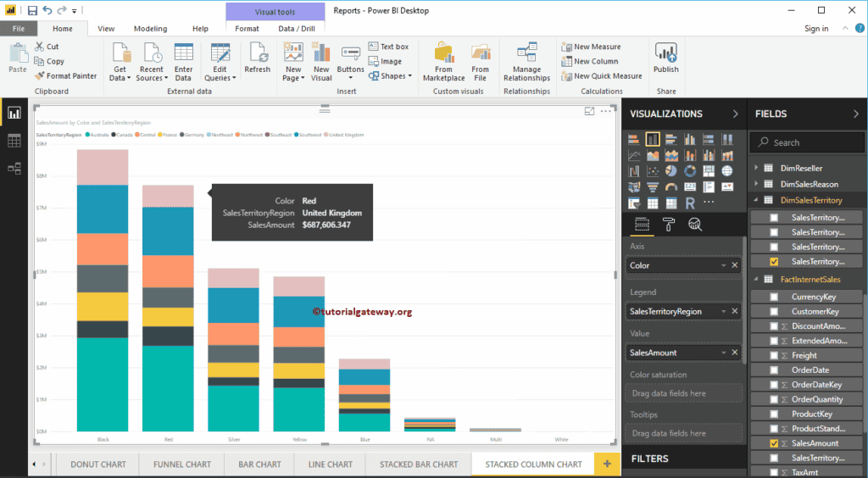Viewport: 868px width, 478px height.
Task: Open the Data view from left sidebar
Action: point(14,141)
